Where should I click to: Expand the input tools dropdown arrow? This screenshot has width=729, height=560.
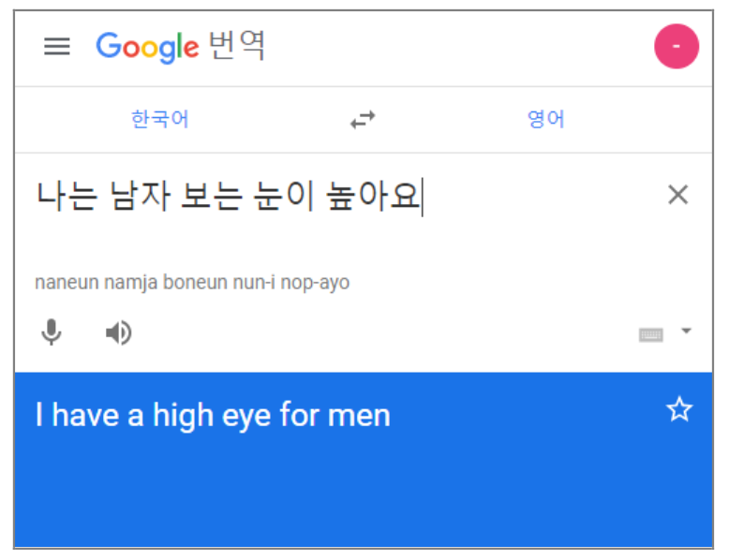686,331
